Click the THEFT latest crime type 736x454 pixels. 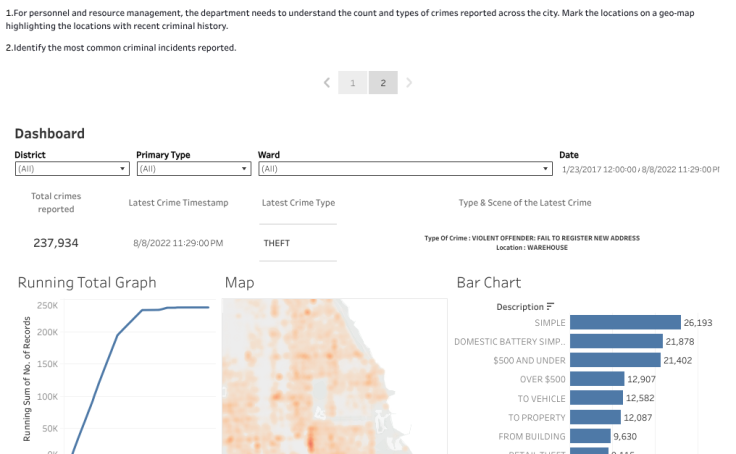click(277, 243)
